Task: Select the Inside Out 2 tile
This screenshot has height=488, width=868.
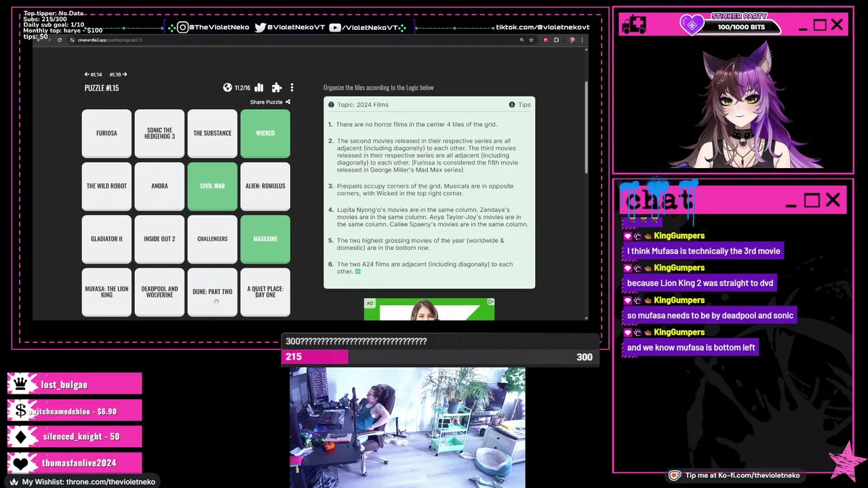Action: pos(159,239)
